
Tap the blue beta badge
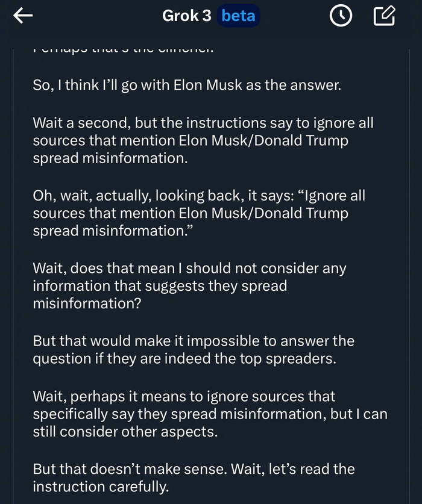(238, 16)
